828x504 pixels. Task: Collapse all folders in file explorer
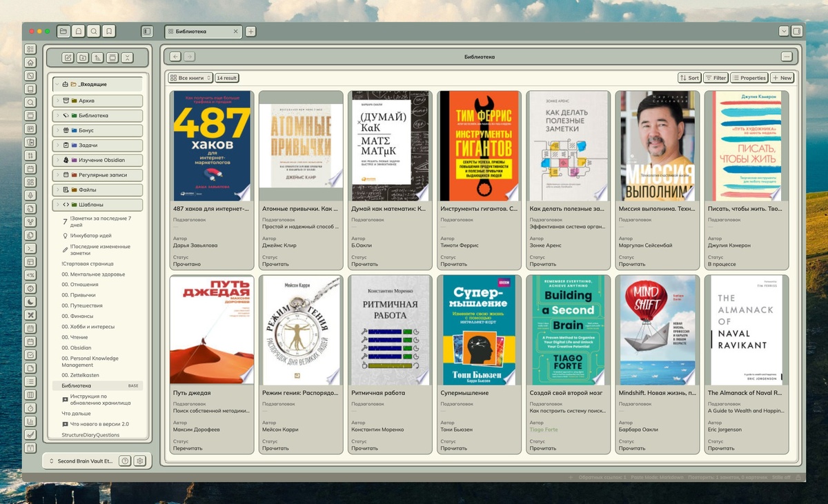[127, 58]
